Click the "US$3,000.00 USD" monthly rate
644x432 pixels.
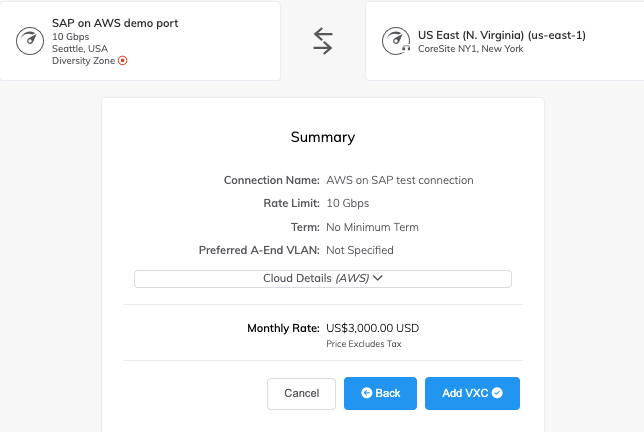point(373,328)
